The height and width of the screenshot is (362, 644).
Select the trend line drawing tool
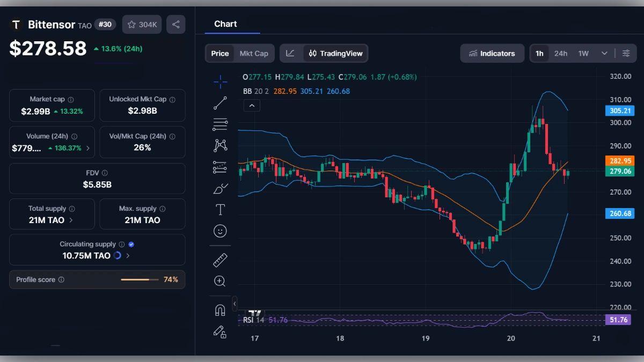pos(220,103)
